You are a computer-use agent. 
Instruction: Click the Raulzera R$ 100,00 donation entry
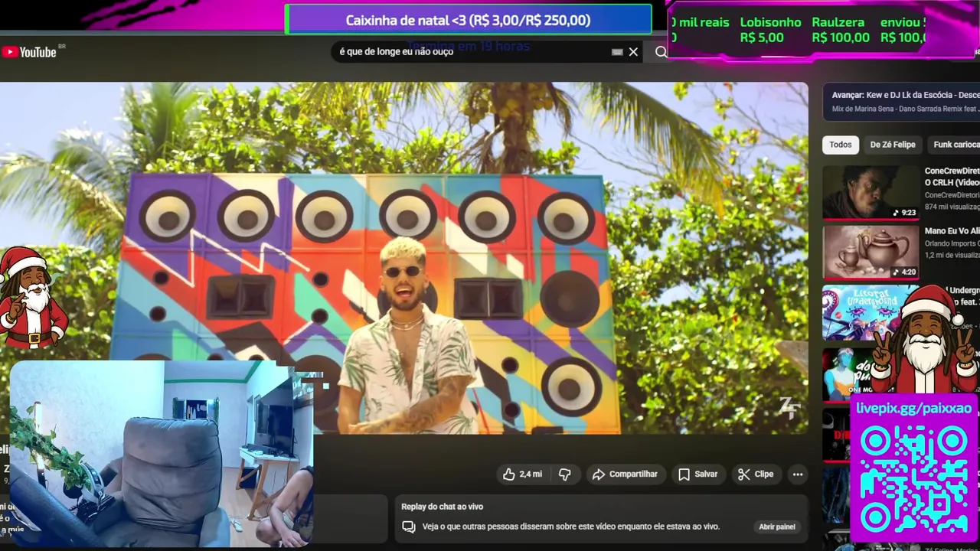coord(840,30)
